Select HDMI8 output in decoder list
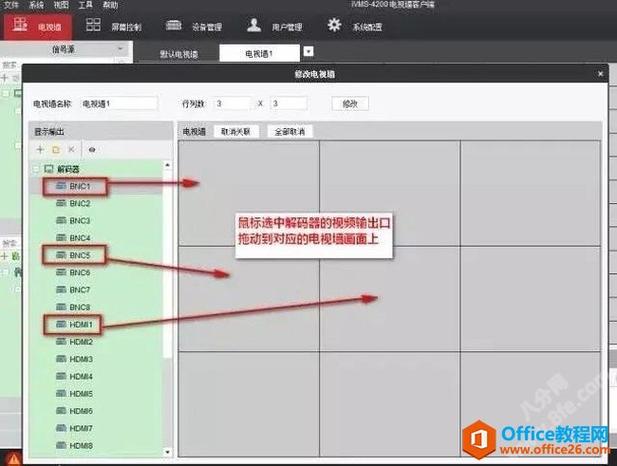This screenshot has height=466, width=617. click(x=81, y=446)
